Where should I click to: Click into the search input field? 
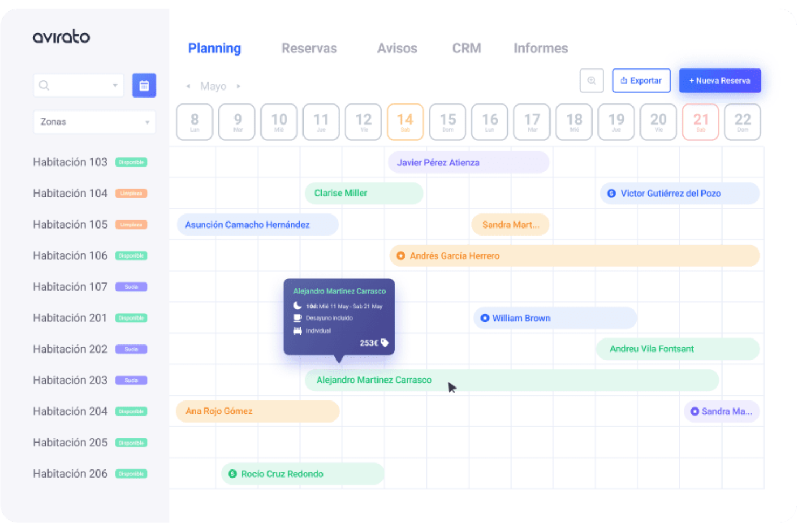(79, 85)
